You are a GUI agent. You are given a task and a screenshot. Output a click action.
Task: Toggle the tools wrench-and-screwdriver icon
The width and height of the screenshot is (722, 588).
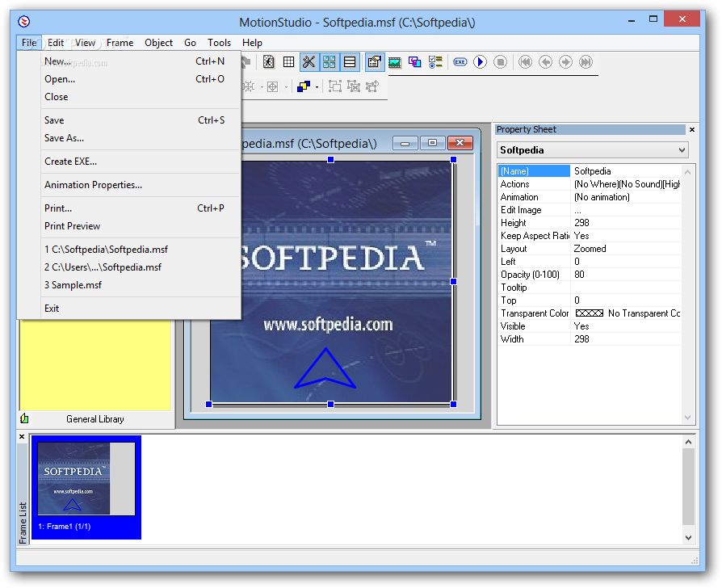309,61
